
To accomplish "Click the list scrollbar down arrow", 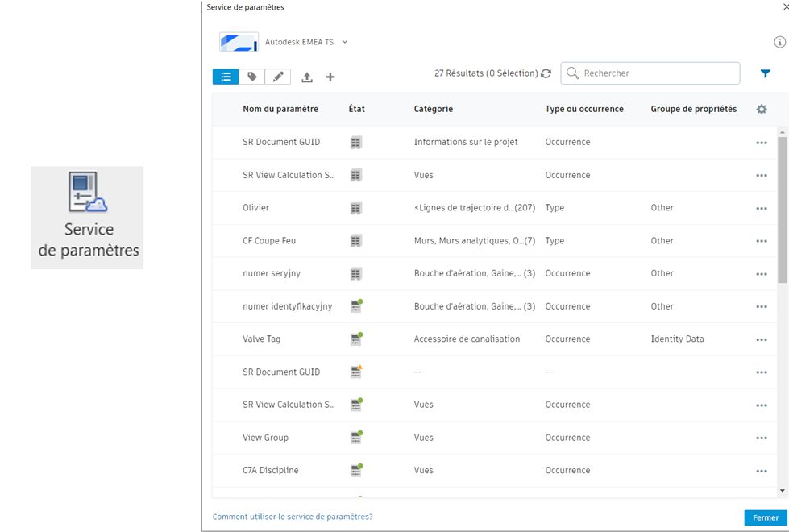I will pos(782,491).
